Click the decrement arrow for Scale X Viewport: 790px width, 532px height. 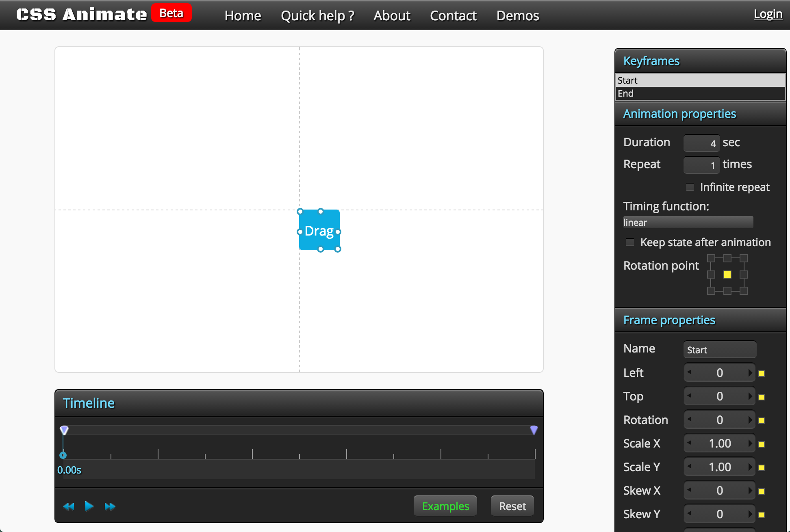tap(688, 443)
